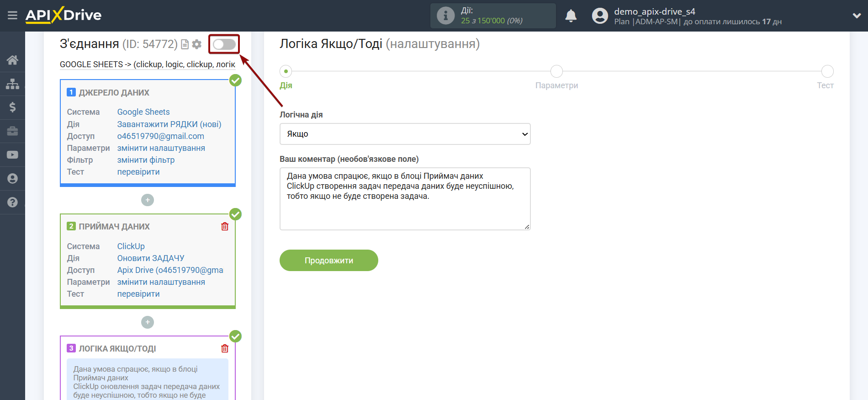
Task: Click the demo_apix-drive_s4 username
Action: [x=654, y=11]
